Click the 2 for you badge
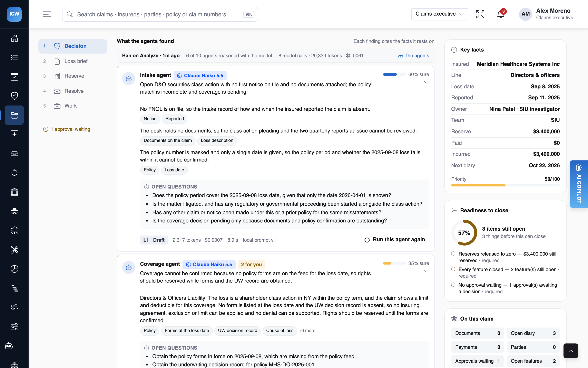Image resolution: width=588 pixels, height=368 pixels. click(x=251, y=265)
